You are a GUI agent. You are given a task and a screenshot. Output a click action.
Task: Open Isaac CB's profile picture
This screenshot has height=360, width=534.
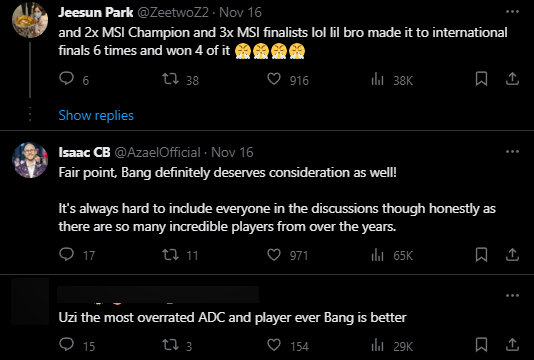[x=30, y=160]
